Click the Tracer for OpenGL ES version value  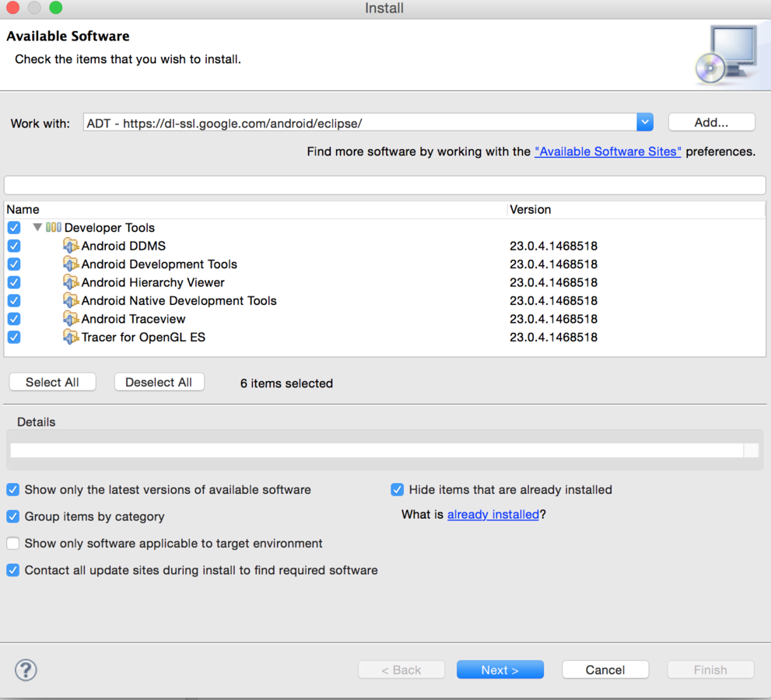click(554, 337)
